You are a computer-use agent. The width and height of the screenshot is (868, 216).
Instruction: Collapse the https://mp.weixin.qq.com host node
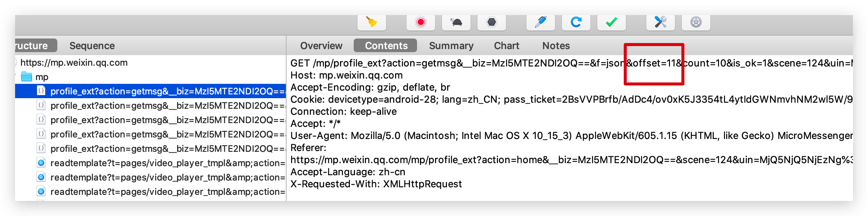point(16,63)
